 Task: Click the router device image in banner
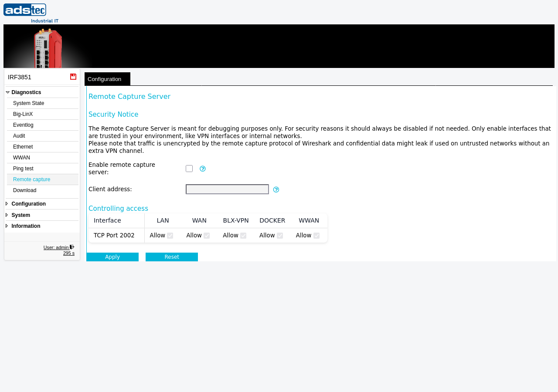[x=48, y=48]
